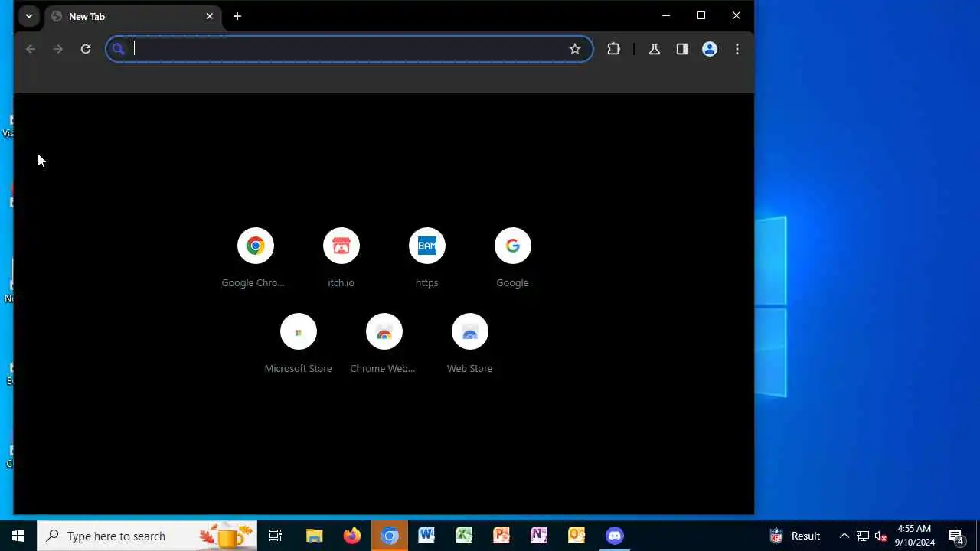The image size is (980, 551).
Task: Close the New Tab tab
Action: pyautogui.click(x=210, y=16)
